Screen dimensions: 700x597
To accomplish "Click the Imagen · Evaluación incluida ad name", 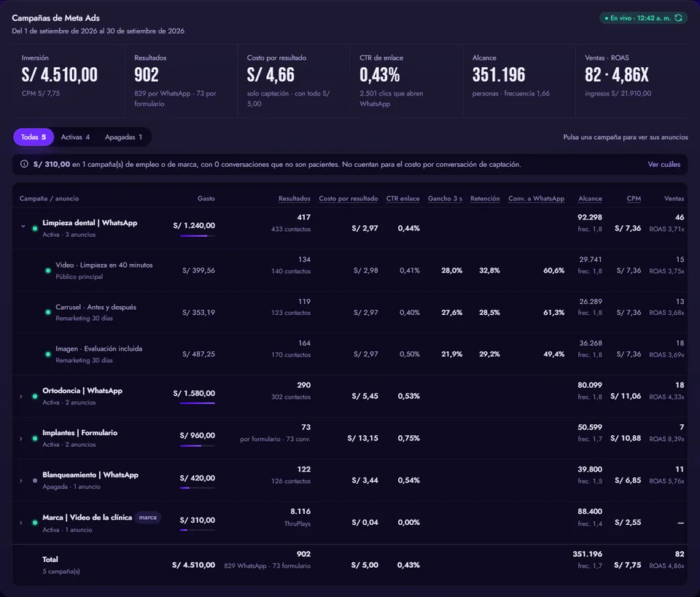I will click(x=98, y=349).
